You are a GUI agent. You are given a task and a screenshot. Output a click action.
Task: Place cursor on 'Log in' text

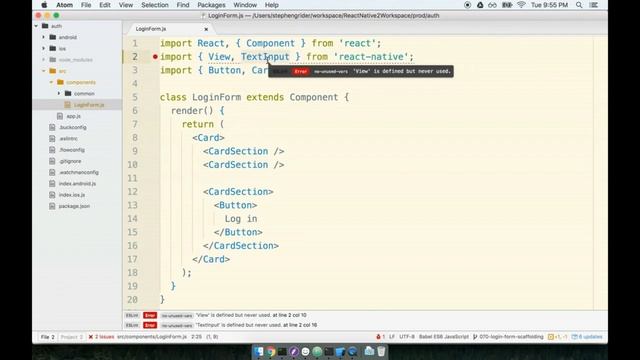[x=241, y=219]
